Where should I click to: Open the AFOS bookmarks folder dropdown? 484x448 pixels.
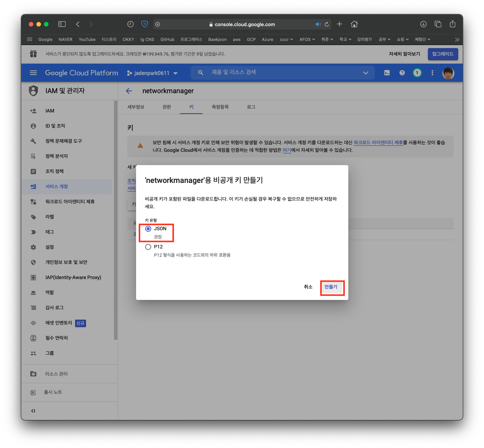point(307,39)
